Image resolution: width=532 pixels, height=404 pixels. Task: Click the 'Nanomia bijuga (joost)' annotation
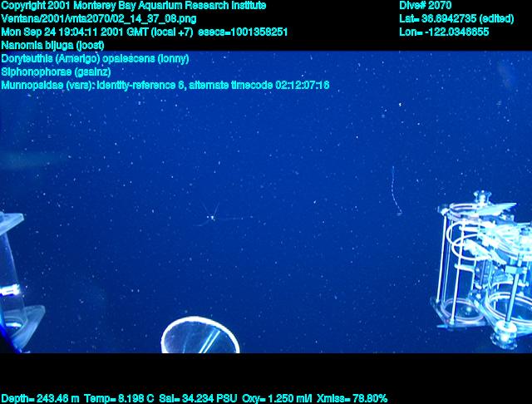pyautogui.click(x=52, y=45)
